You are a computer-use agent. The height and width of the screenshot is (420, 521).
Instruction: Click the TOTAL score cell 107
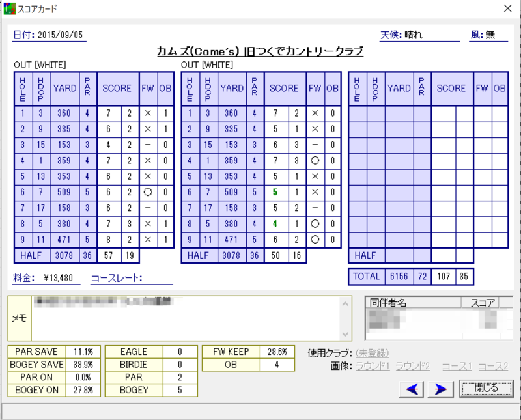444,277
